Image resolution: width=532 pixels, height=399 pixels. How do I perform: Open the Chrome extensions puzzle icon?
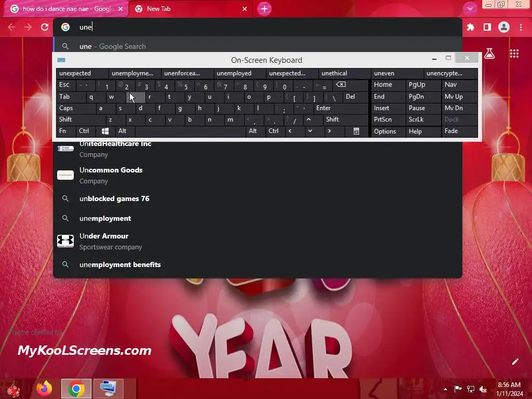click(x=471, y=27)
